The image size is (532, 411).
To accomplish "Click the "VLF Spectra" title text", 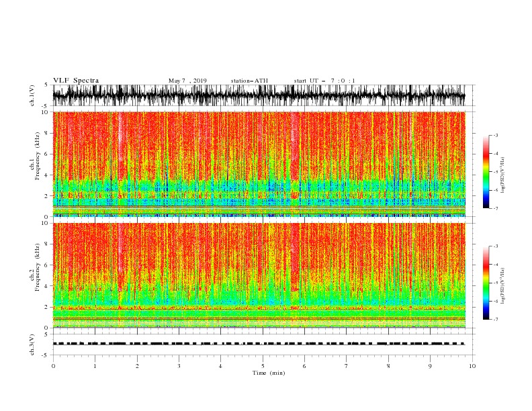I will pos(76,81).
